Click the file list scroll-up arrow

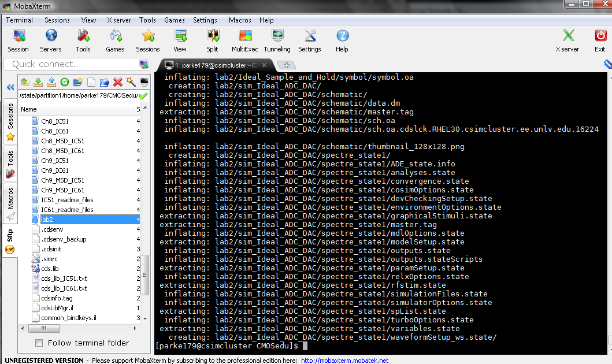(145, 107)
